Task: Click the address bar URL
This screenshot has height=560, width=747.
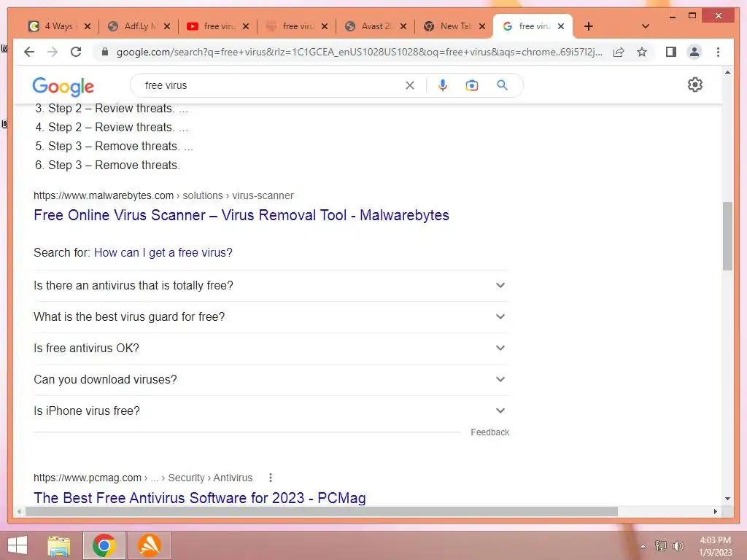Action: click(x=359, y=52)
